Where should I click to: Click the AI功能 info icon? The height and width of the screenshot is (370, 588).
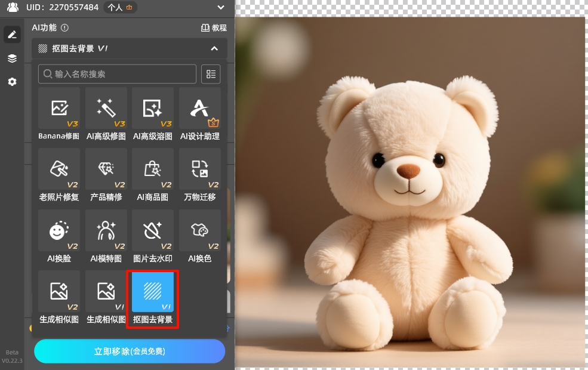pyautogui.click(x=64, y=27)
